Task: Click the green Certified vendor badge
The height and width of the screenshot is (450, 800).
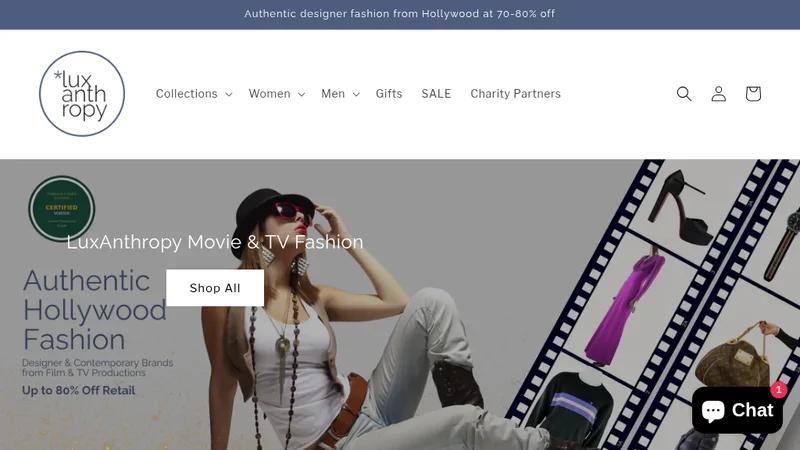Action: click(62, 208)
